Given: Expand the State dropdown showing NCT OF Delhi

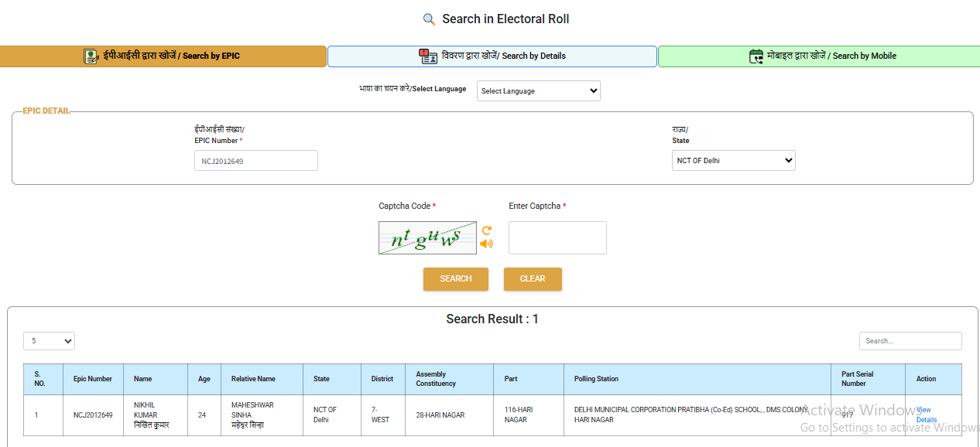Looking at the screenshot, I should [733, 160].
